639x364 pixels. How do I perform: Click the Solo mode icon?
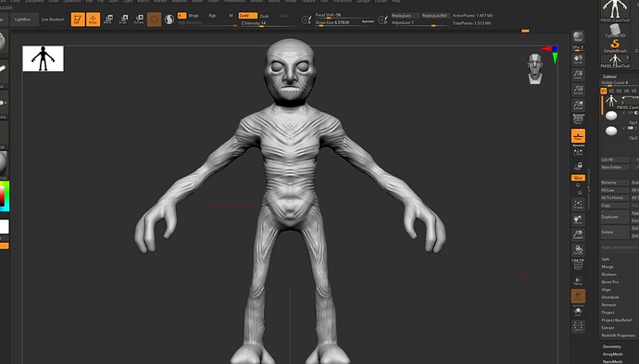(578, 311)
